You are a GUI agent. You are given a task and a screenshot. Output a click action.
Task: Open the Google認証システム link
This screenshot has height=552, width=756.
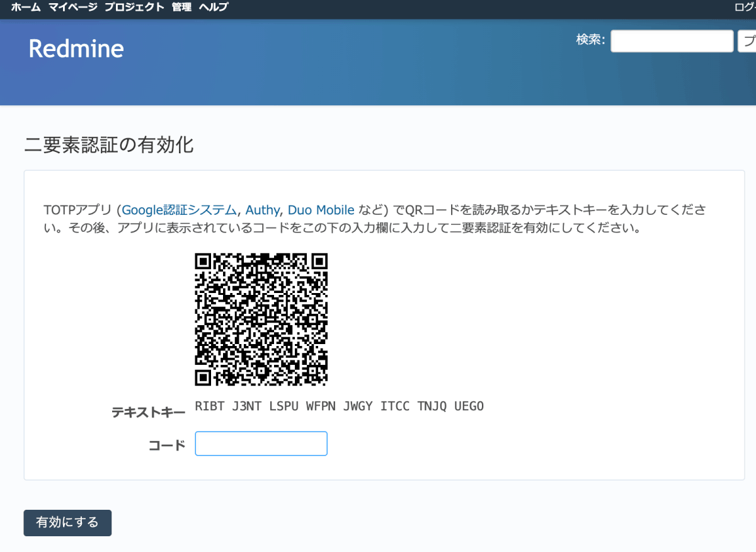point(180,210)
